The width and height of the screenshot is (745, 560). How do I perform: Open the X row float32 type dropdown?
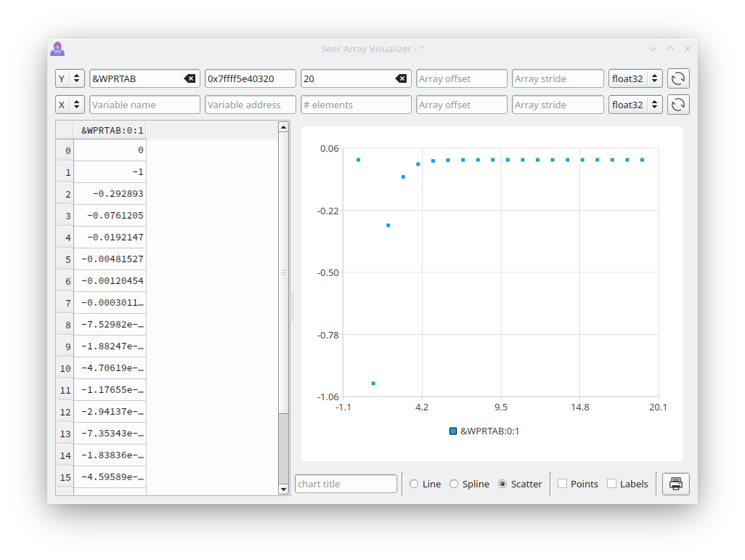[636, 105]
